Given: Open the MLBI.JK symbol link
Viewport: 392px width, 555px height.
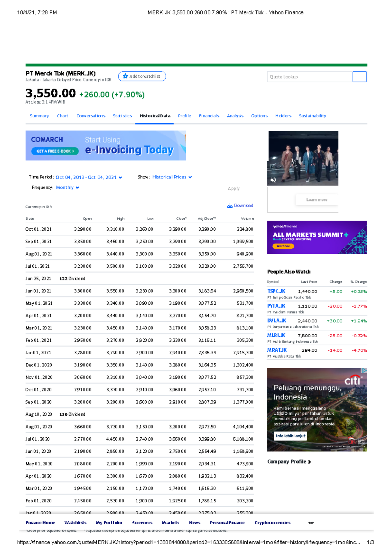Looking at the screenshot, I should click(x=276, y=335).
